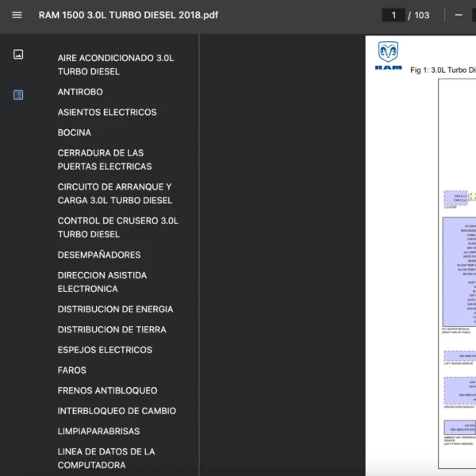Switch sidebar to page thumbnails view

point(18,55)
